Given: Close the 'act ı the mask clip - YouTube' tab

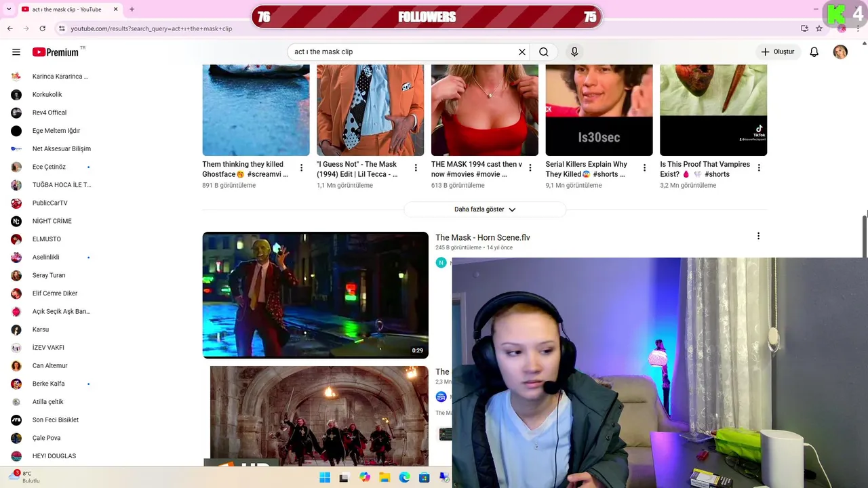Looking at the screenshot, I should (x=116, y=9).
